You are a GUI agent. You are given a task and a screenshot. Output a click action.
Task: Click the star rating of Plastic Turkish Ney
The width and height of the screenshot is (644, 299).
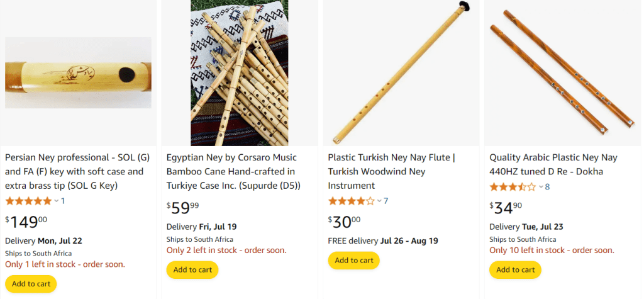click(351, 201)
